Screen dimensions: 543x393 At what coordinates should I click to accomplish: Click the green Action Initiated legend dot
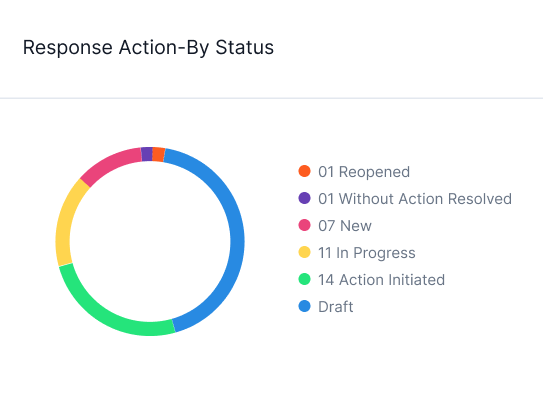tap(304, 279)
